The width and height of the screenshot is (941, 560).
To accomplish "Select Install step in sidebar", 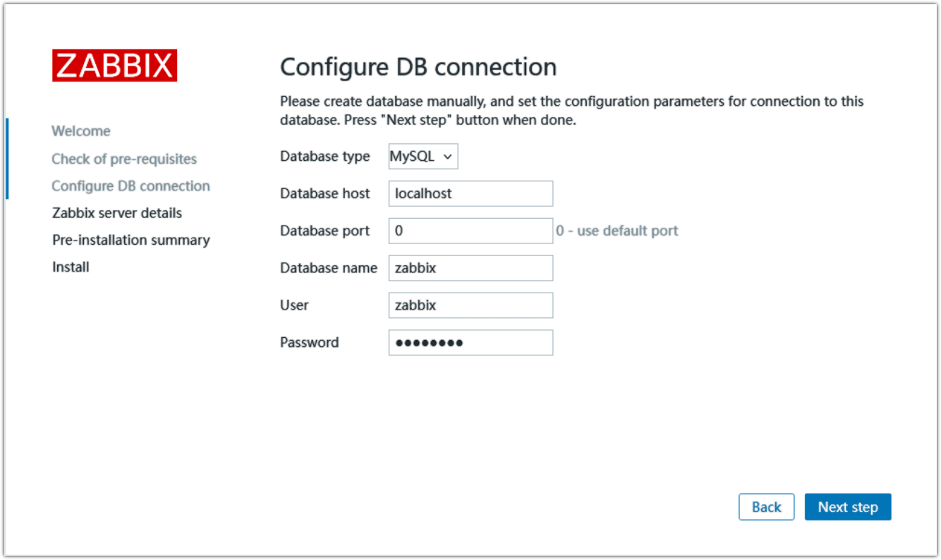I will (71, 267).
